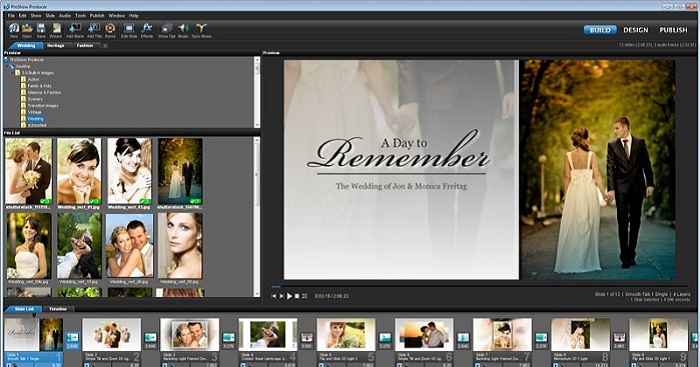Image resolution: width=700 pixels, height=367 pixels.
Task: Click the Open show toolbar icon
Action: pyautogui.click(x=27, y=29)
